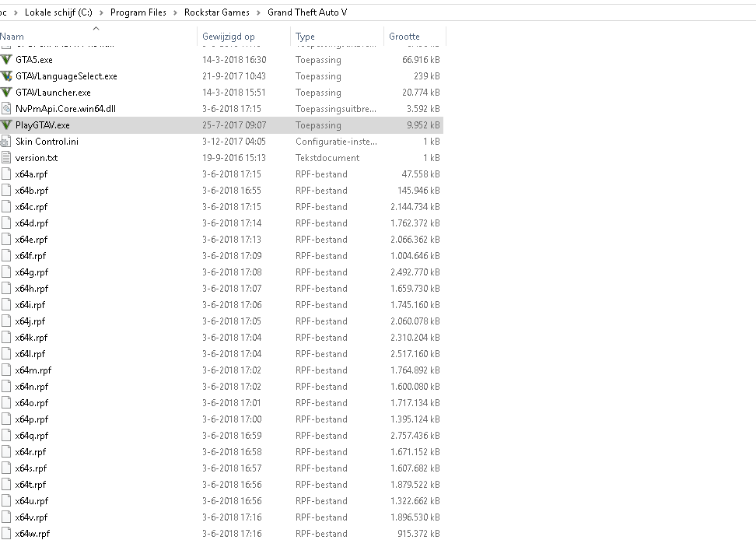This screenshot has height=540, width=756.
Task: Navigate to Rockstar Games breadcrumb
Action: [217, 12]
